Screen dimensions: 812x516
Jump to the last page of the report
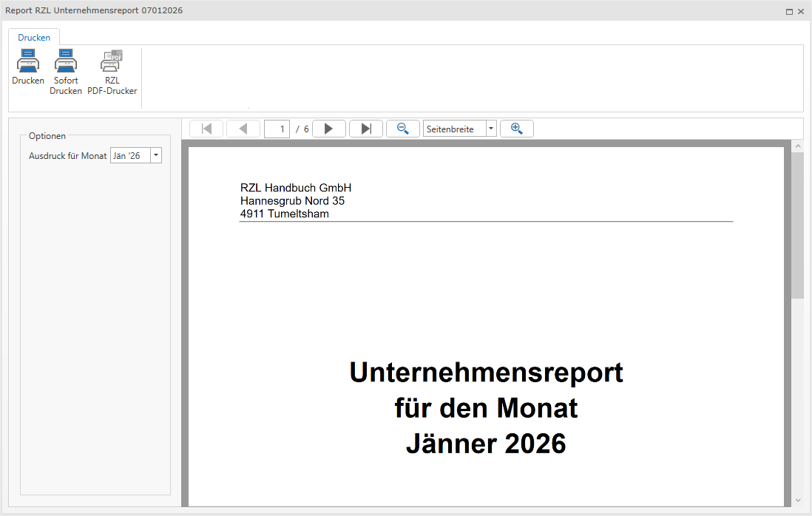point(365,129)
